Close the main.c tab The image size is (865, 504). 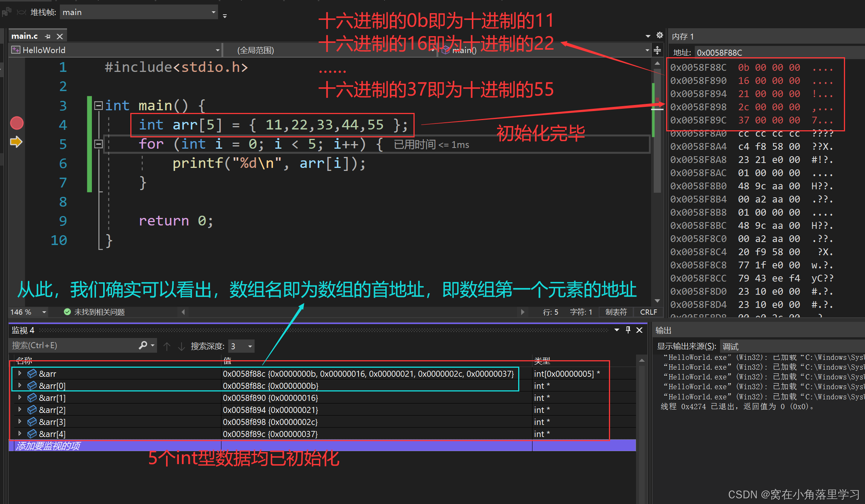coord(59,37)
